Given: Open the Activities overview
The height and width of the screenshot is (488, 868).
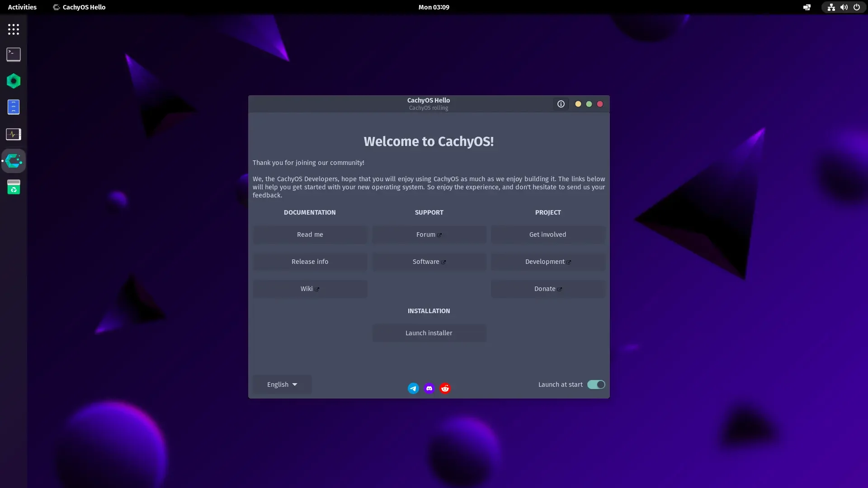Looking at the screenshot, I should [x=22, y=7].
